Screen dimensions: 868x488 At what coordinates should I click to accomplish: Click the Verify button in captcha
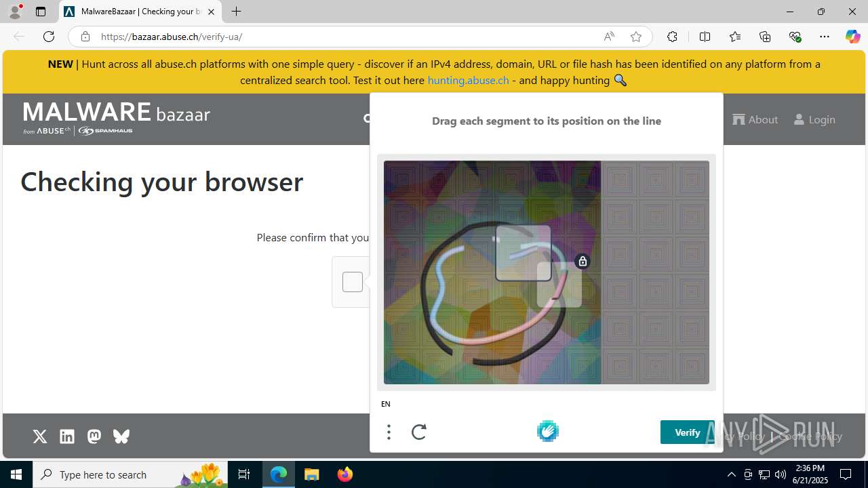(688, 432)
